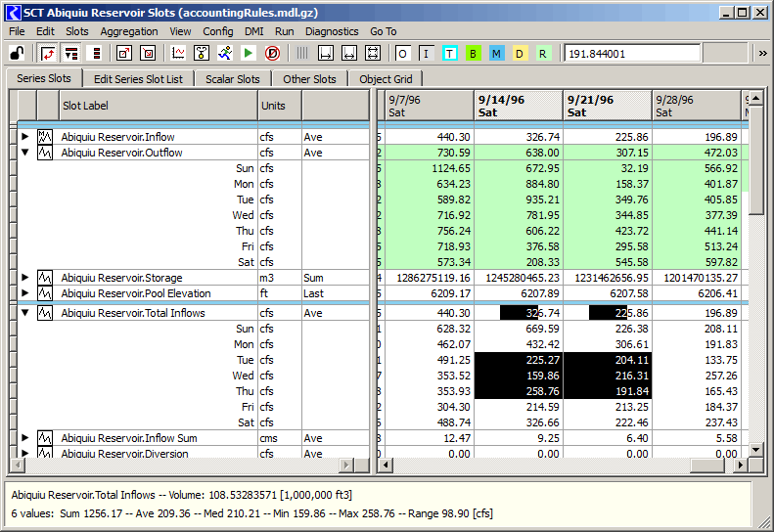Expand Abiquiu Reservoir.Storage row
This screenshot has width=774, height=532.
tap(24, 278)
